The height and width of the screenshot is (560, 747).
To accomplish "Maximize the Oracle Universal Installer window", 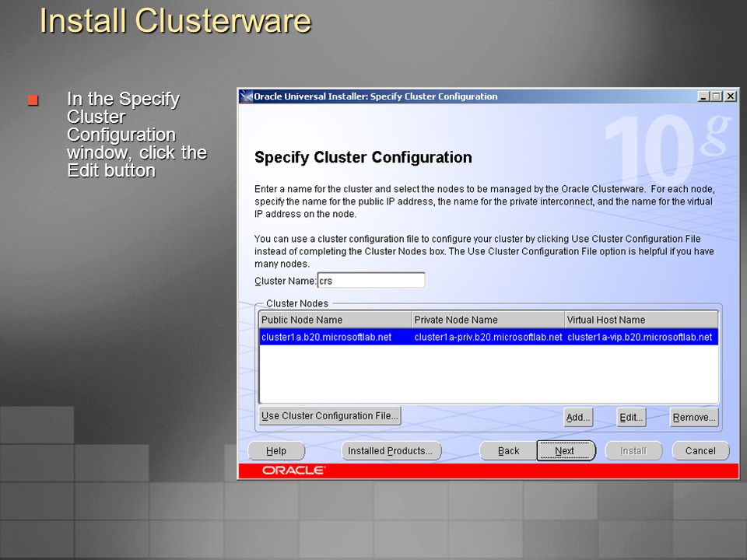I will (x=716, y=96).
